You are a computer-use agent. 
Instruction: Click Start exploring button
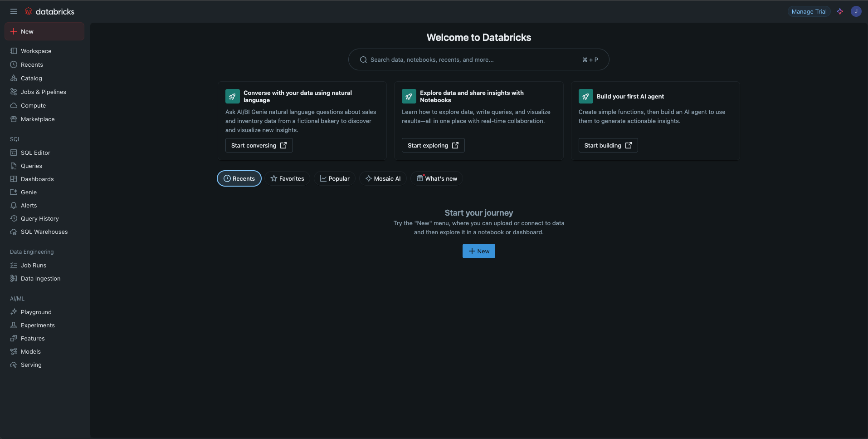433,145
